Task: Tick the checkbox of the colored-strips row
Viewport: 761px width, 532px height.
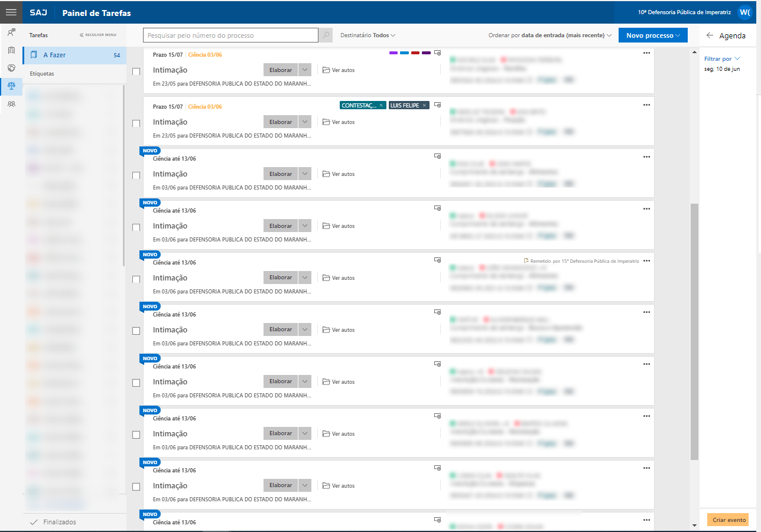Action: (x=136, y=71)
